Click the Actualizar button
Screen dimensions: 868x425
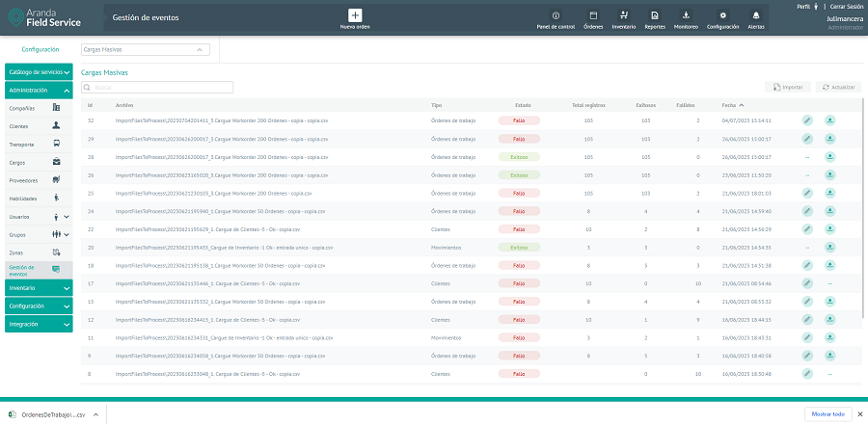839,87
